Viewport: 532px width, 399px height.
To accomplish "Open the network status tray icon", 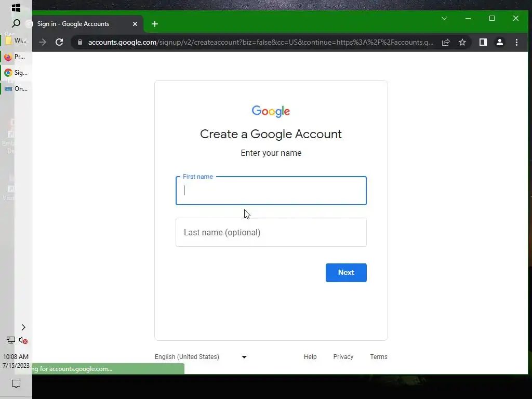I will point(10,340).
